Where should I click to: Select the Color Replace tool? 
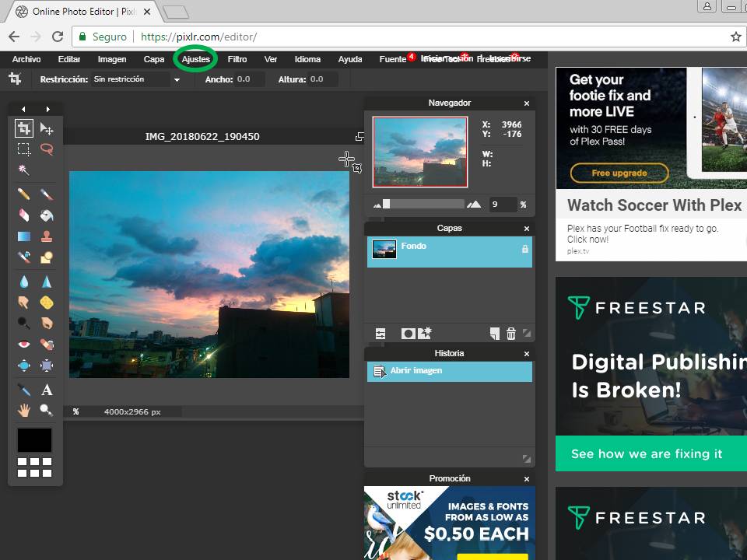[x=24, y=257]
